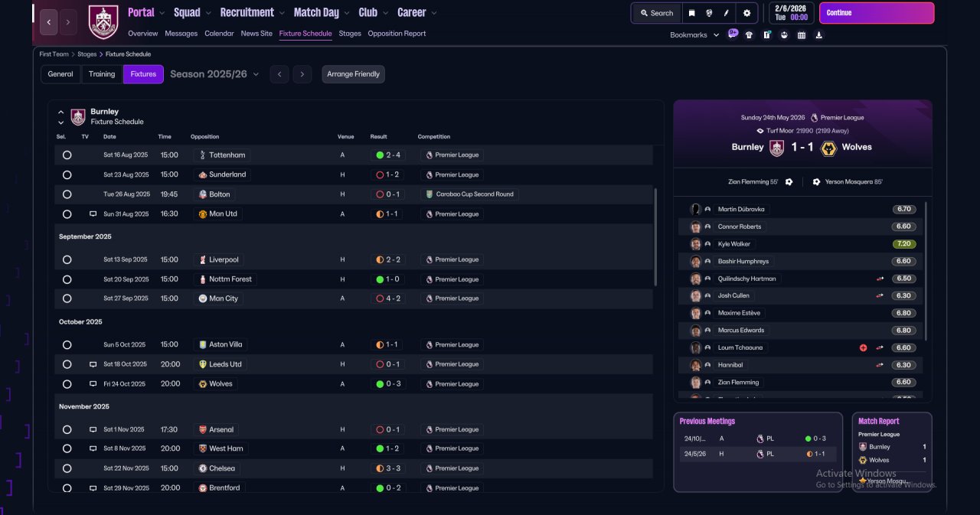Select the Man City fixture radio circle
Image resolution: width=980 pixels, height=515 pixels.
coord(67,298)
